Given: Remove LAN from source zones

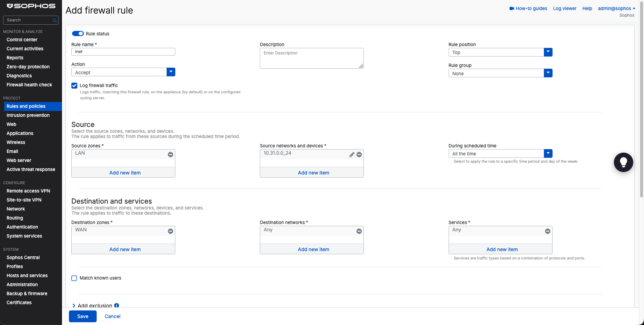Looking at the screenshot, I should 170,155.
